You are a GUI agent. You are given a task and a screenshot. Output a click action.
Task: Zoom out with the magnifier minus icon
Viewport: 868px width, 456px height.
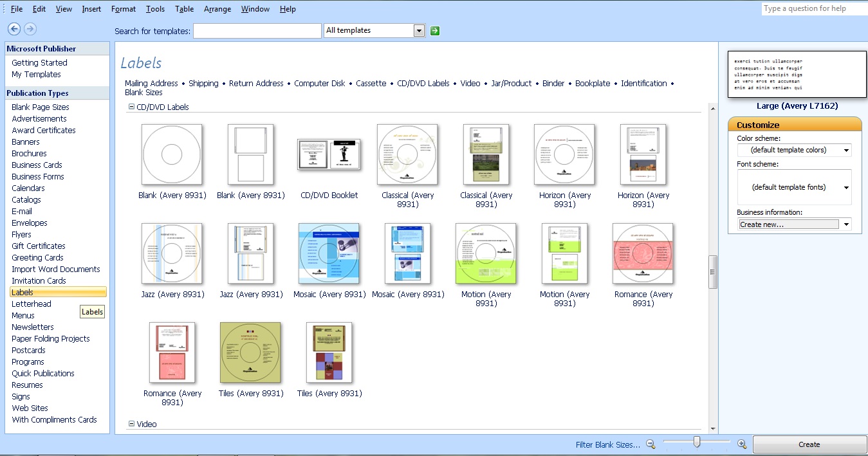click(651, 444)
